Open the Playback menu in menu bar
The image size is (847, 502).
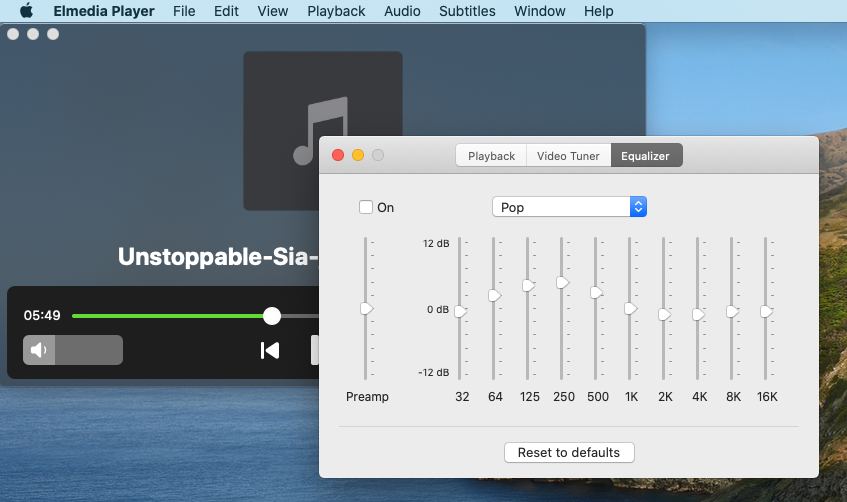click(x=336, y=11)
